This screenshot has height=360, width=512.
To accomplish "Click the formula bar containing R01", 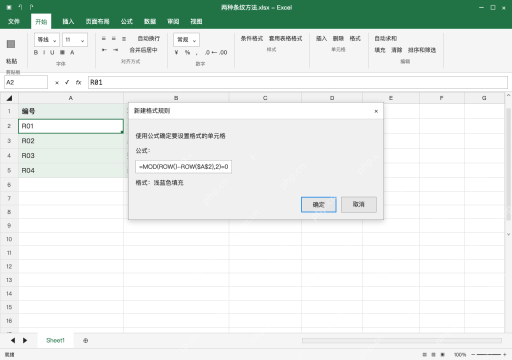I will pyautogui.click(x=298, y=82).
